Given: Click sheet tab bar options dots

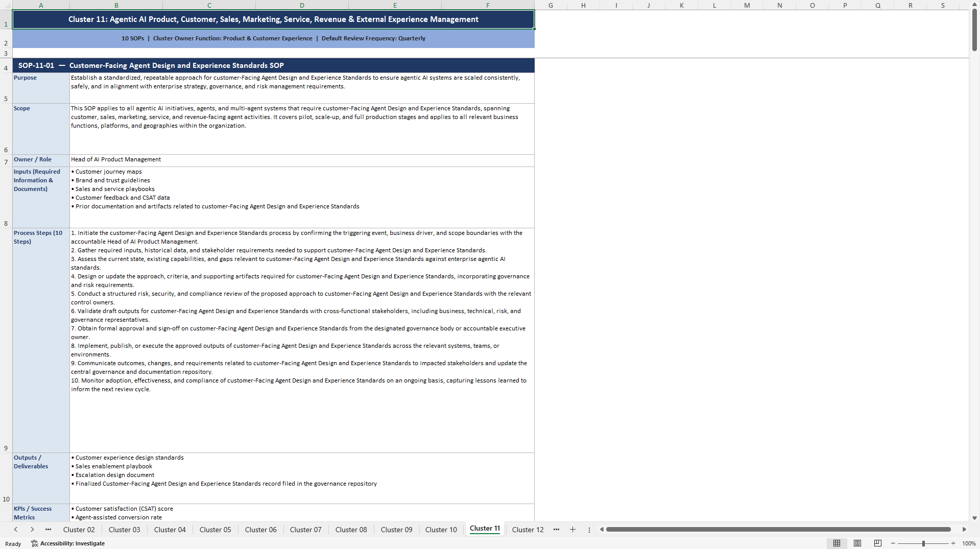Looking at the screenshot, I should pos(589,530).
